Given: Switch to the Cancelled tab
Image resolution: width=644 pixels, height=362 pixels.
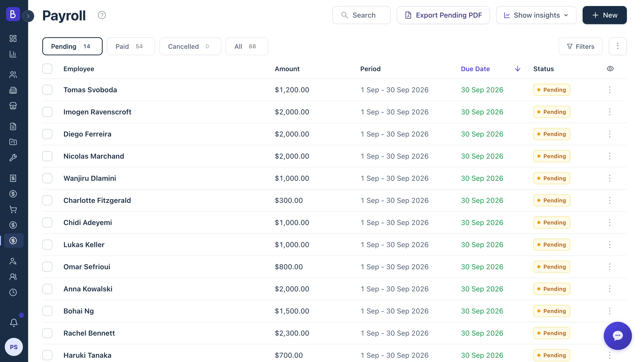Looking at the screenshot, I should [x=190, y=46].
